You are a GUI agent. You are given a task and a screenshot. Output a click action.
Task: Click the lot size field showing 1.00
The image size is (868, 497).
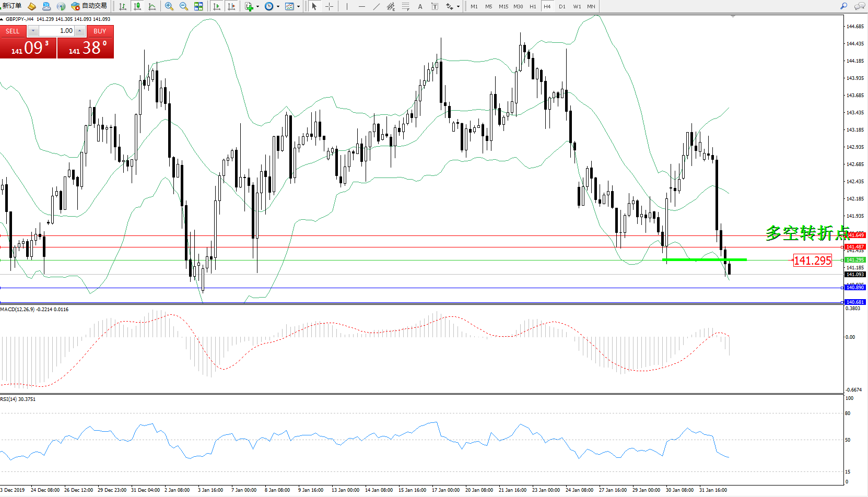[x=56, y=31]
